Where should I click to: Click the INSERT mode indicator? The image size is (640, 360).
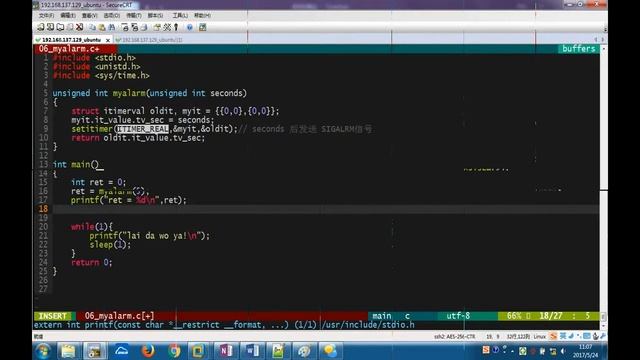53,316
